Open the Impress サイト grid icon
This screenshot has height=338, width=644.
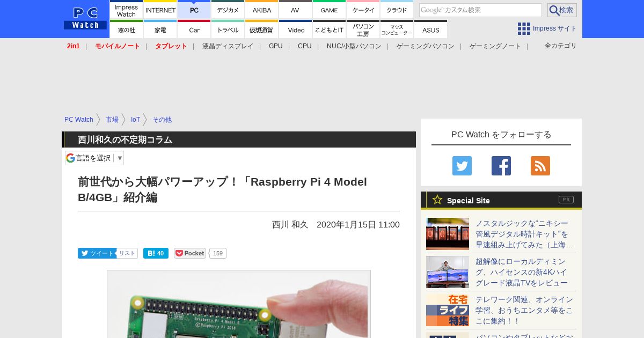click(x=524, y=28)
